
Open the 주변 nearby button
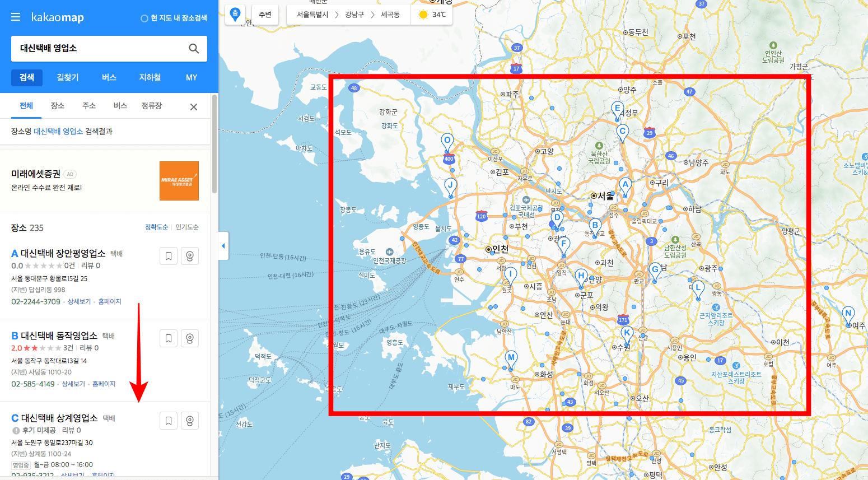point(265,15)
